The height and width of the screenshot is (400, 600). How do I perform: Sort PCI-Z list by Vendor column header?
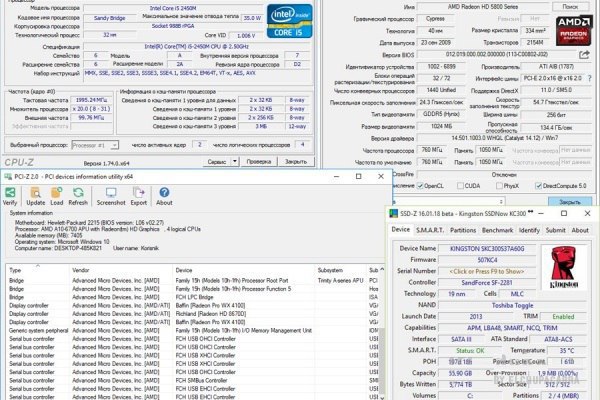(121, 270)
